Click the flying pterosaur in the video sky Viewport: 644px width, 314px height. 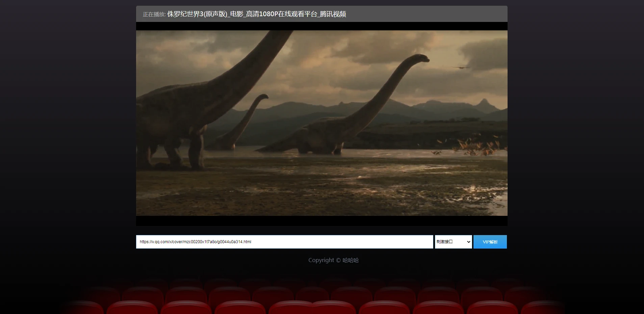coord(461,68)
